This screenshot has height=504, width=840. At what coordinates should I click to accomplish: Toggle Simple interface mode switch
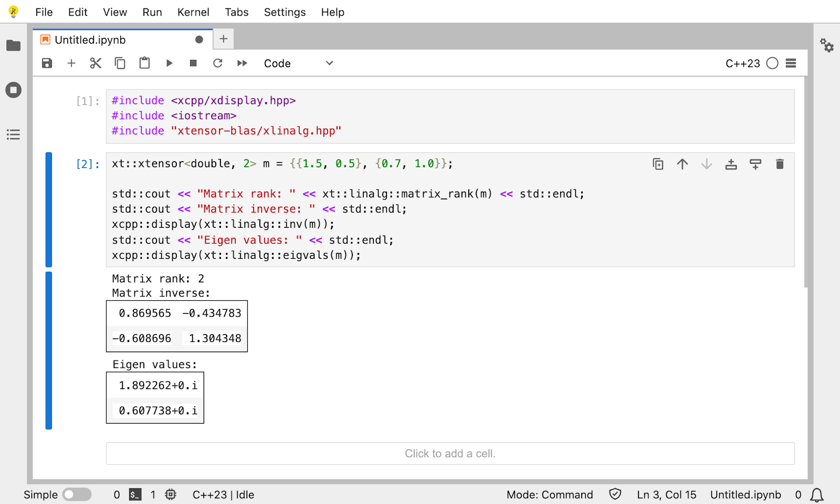[77, 495]
